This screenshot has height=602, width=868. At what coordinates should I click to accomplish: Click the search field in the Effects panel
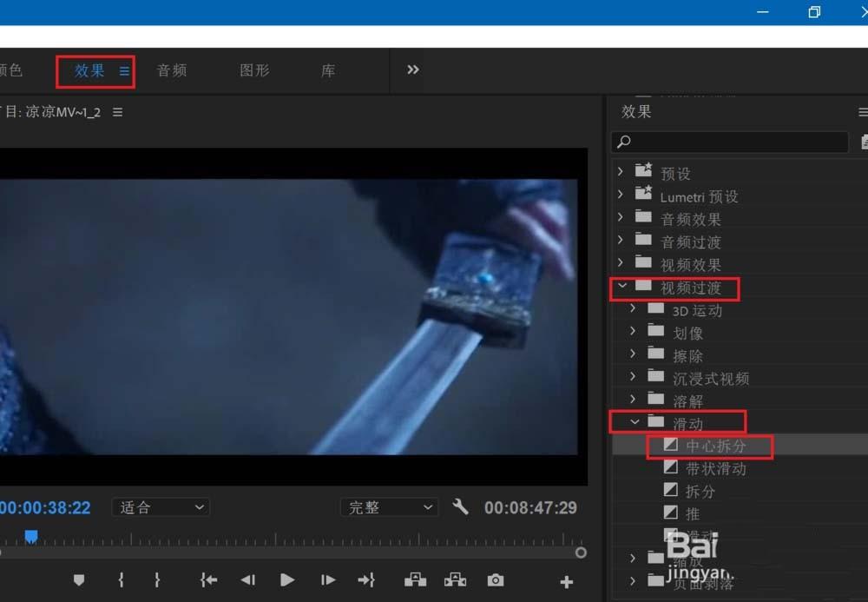click(x=729, y=142)
